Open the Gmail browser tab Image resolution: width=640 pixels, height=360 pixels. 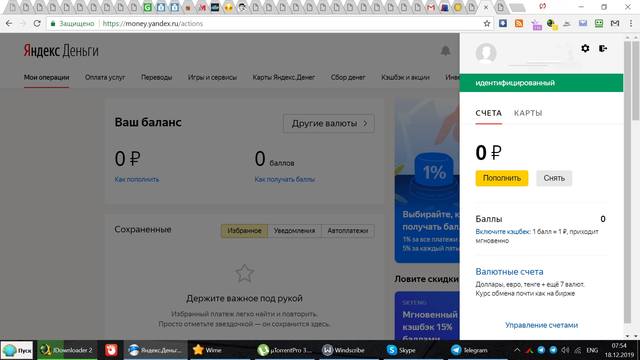coord(431,7)
